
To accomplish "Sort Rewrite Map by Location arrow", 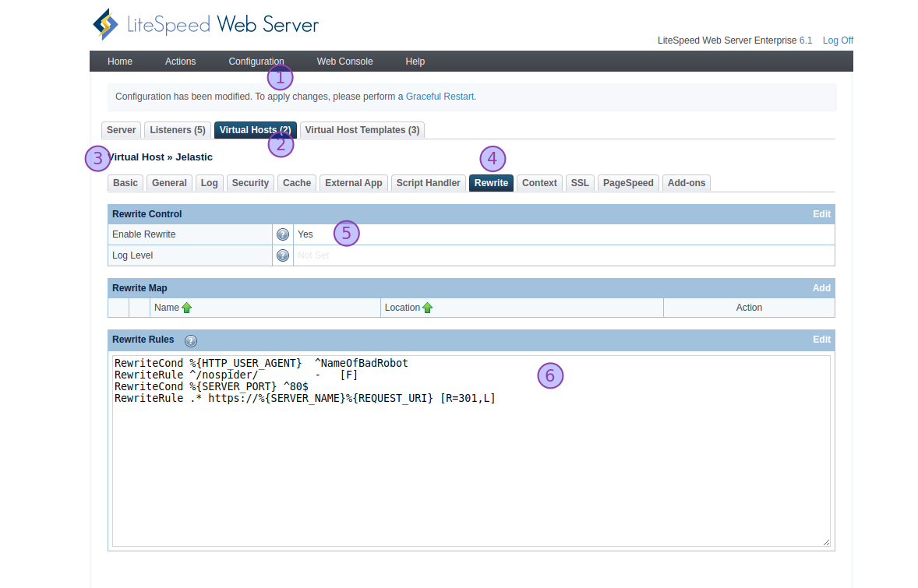I will click(x=427, y=308).
